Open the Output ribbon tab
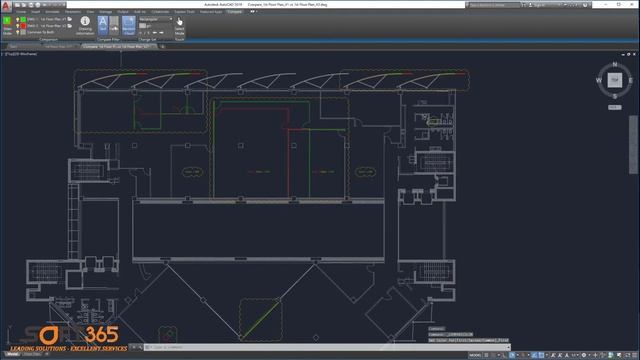Viewport: 640px width, 360px height. tap(122, 12)
